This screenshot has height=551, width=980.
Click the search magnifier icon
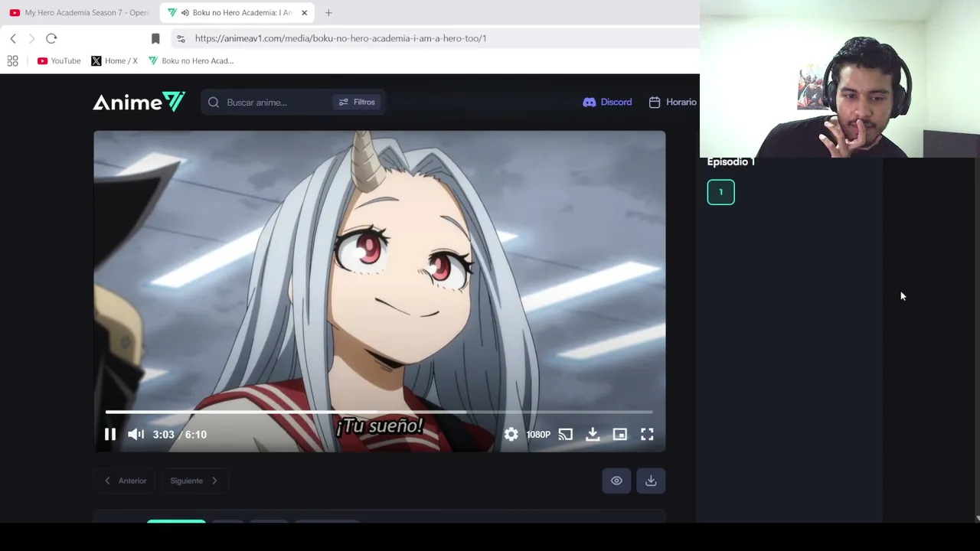click(x=214, y=103)
